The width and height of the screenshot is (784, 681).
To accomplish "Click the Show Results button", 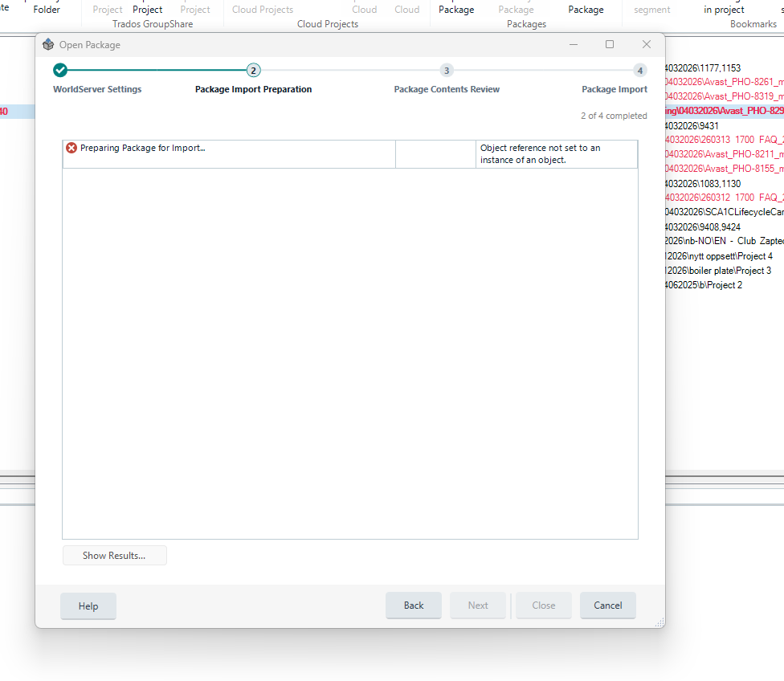I will click(x=114, y=555).
